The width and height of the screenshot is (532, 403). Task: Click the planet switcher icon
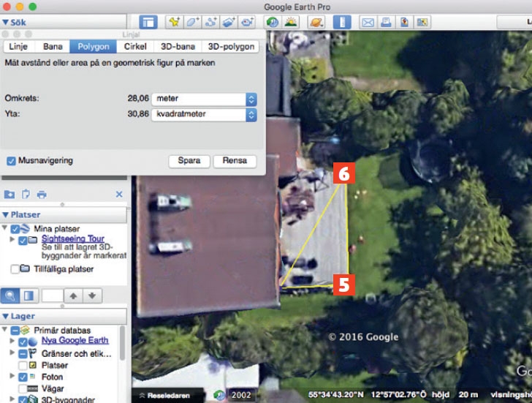point(316,23)
